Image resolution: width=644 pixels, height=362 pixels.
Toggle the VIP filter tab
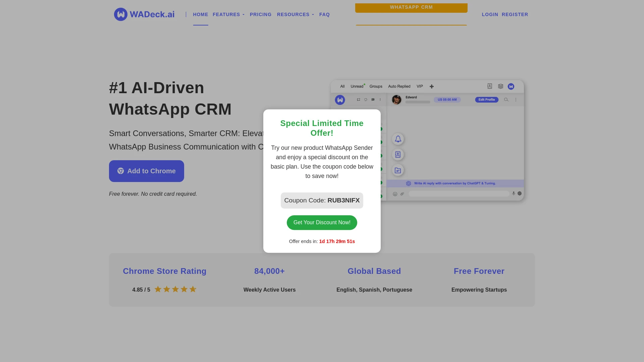click(x=420, y=86)
